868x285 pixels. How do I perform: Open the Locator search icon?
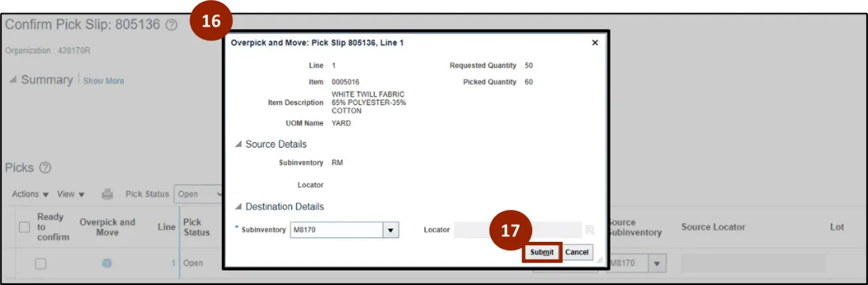coord(589,230)
